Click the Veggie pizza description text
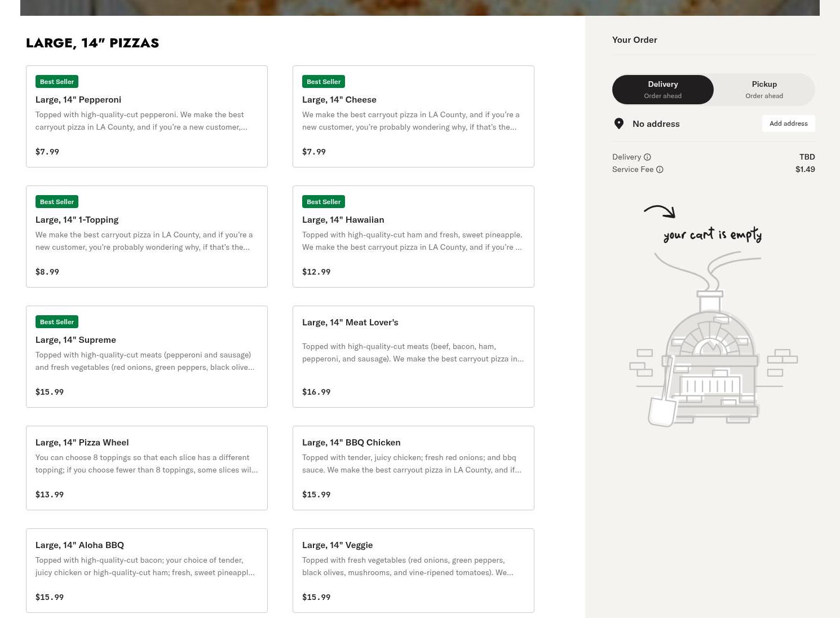The image size is (840, 618). click(x=408, y=567)
